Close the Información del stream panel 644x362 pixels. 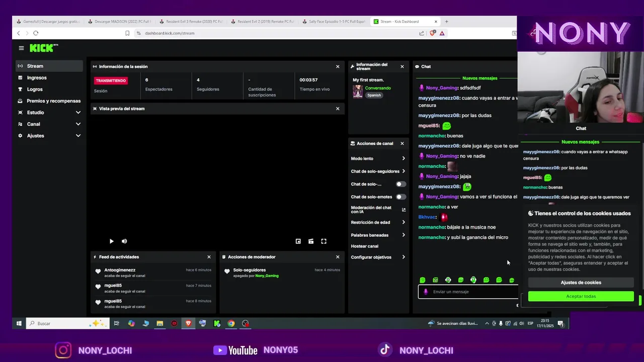pyautogui.click(x=402, y=66)
